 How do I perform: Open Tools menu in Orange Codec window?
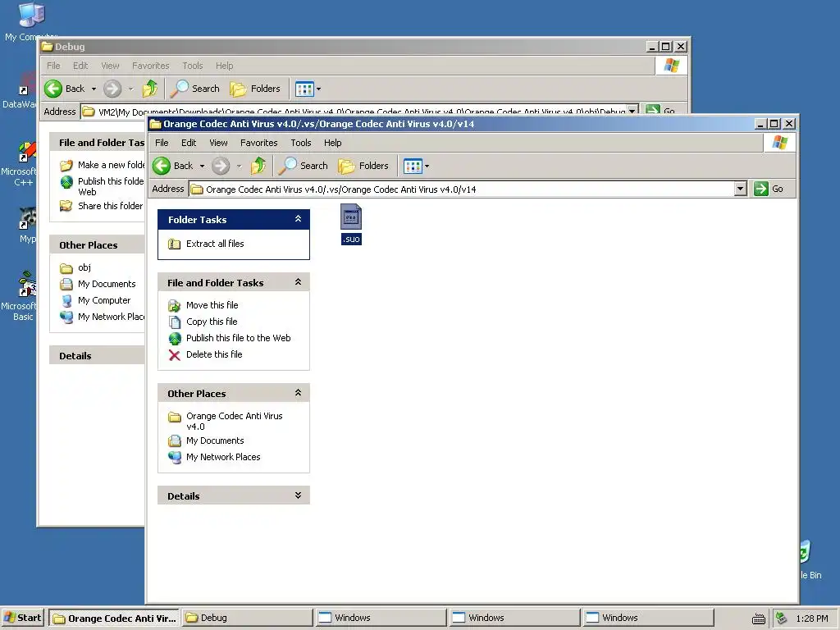pyautogui.click(x=300, y=143)
